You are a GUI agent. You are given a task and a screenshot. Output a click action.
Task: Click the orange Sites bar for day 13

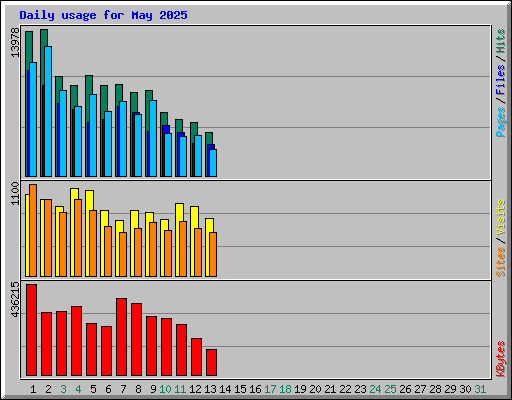click(213, 254)
